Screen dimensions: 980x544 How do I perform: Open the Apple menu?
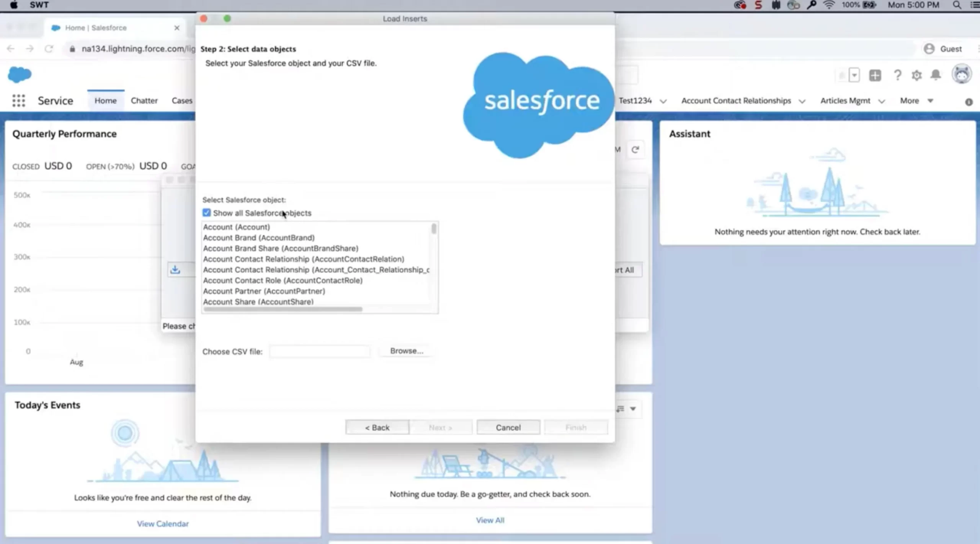[14, 5]
